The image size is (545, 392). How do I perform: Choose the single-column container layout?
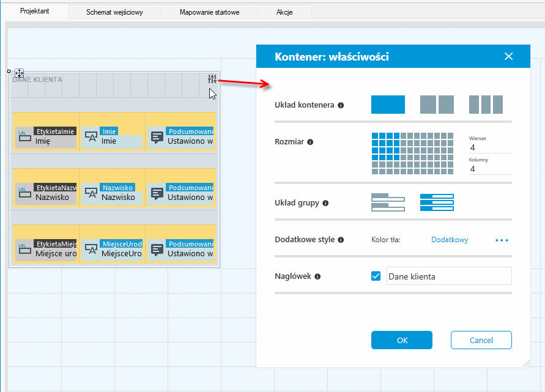click(x=388, y=105)
